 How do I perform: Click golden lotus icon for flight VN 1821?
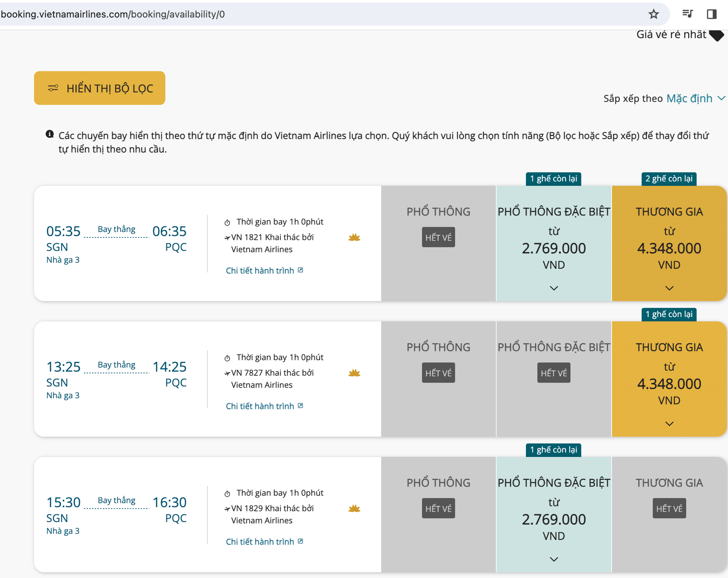coord(354,237)
